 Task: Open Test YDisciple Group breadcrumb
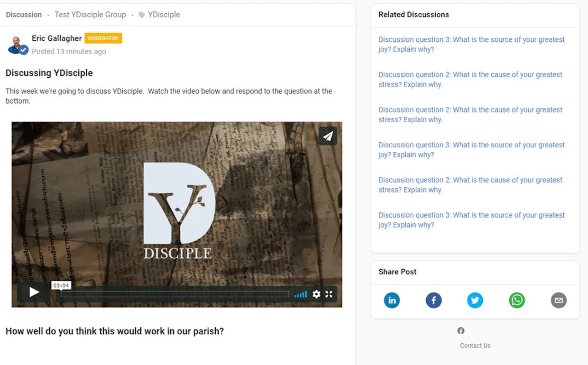click(x=90, y=15)
